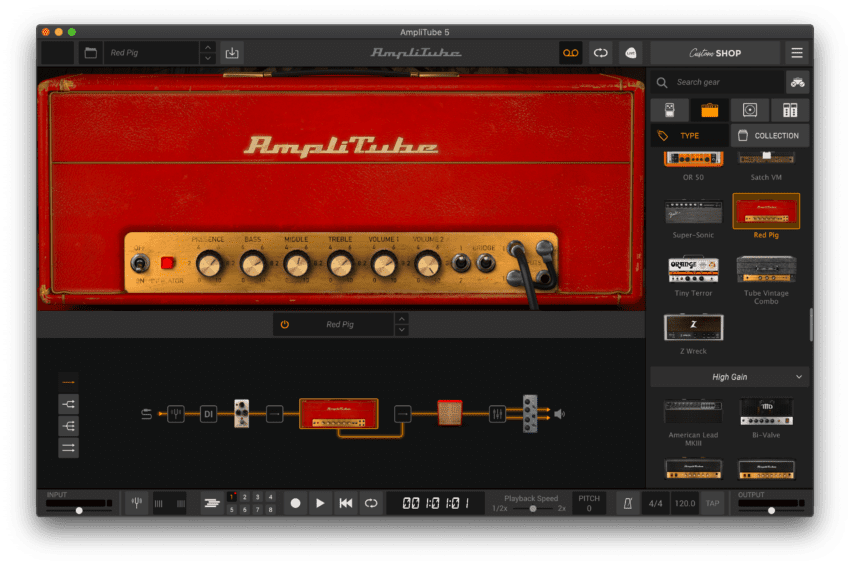
Task: Click the Playback Speed slider handle
Action: click(x=533, y=509)
